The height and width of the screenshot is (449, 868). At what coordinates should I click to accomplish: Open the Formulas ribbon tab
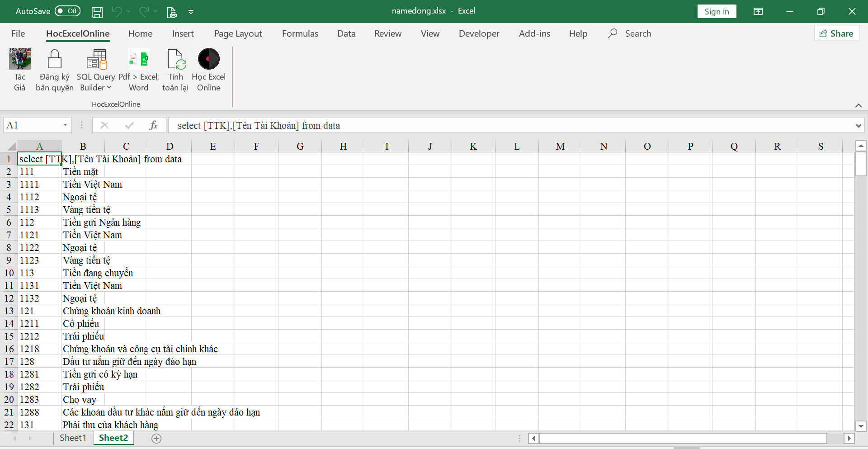pyautogui.click(x=300, y=33)
